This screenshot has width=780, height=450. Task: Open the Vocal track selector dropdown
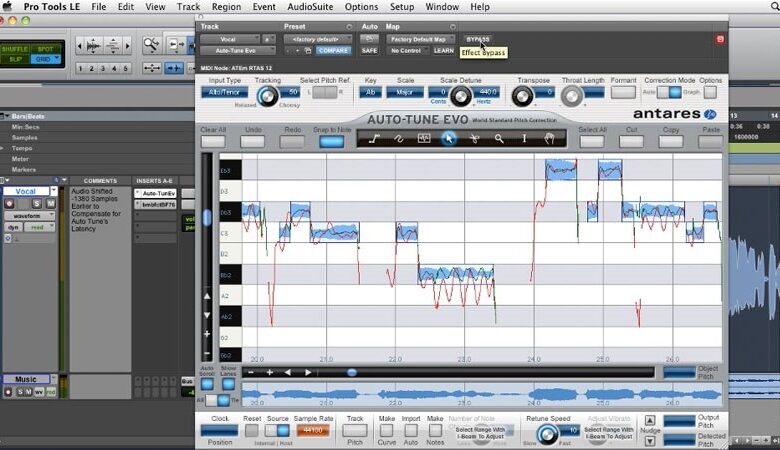230,39
